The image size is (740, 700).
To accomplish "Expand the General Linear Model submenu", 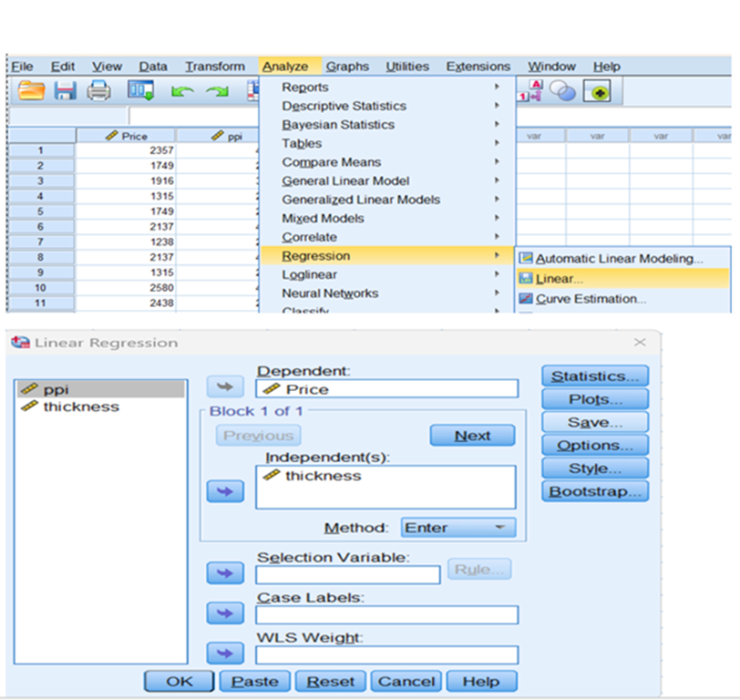I will point(387,180).
